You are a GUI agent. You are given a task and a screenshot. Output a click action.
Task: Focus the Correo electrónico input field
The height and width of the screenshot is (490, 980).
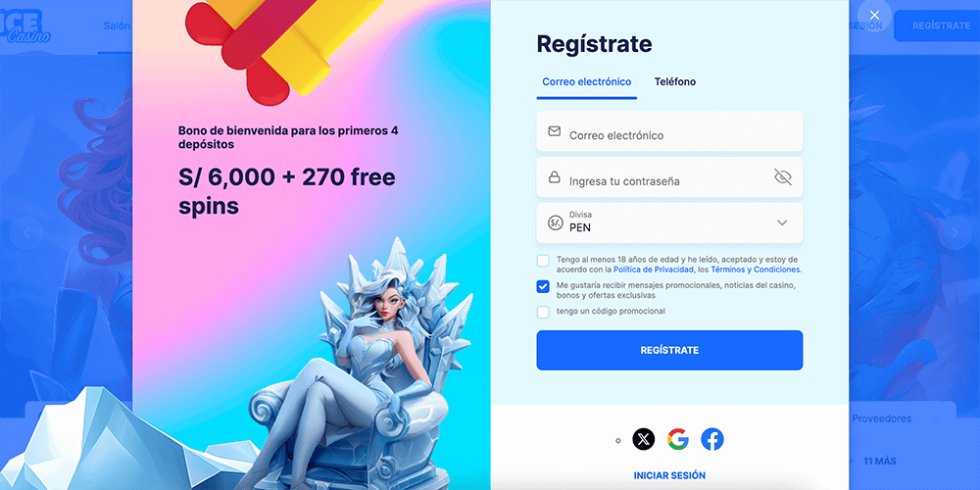[x=669, y=131]
